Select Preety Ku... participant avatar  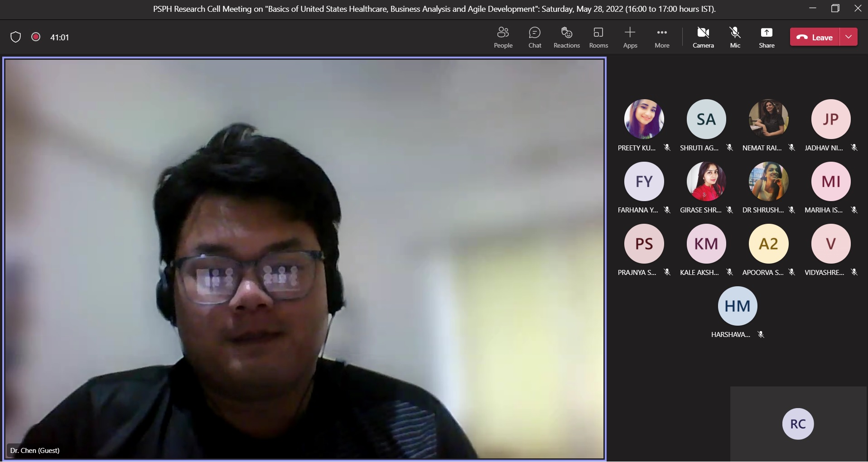(644, 119)
